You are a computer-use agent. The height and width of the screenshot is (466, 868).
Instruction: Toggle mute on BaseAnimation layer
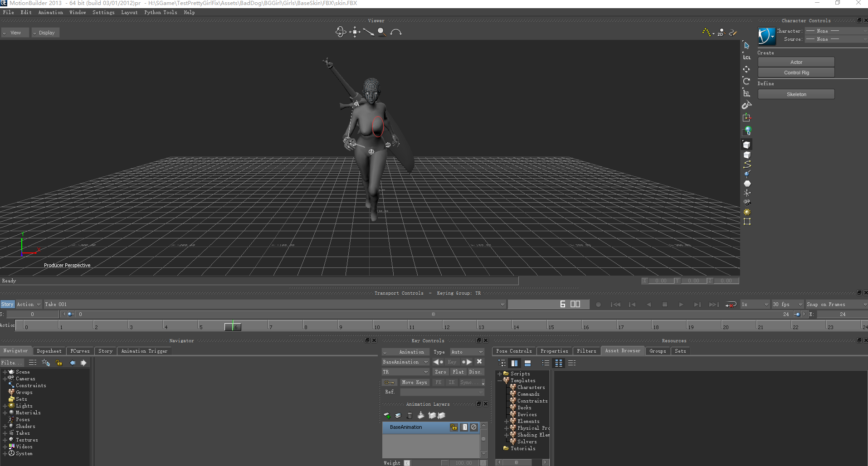(474, 427)
